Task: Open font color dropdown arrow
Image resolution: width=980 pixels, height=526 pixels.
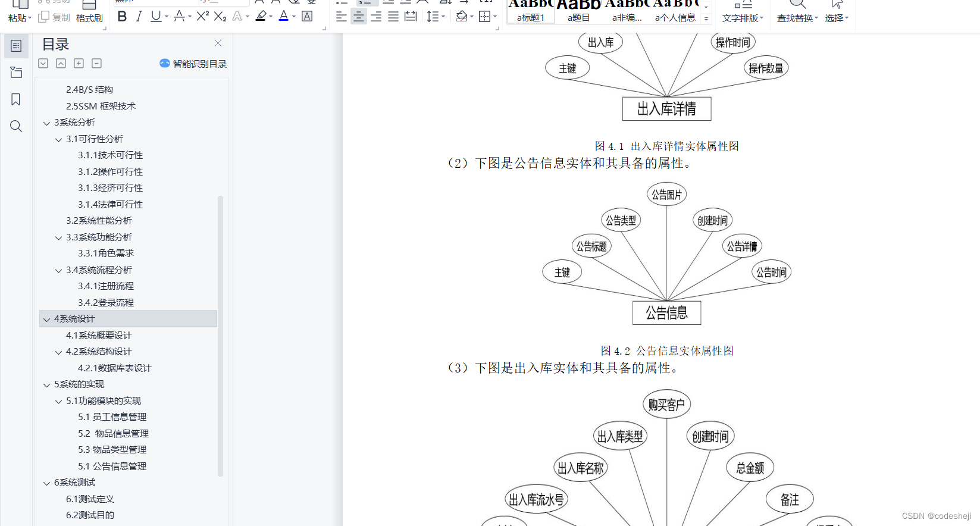Action: click(x=294, y=17)
